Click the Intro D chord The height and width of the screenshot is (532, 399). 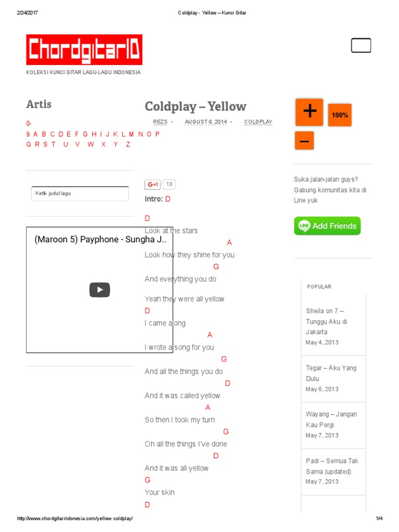pos(168,199)
